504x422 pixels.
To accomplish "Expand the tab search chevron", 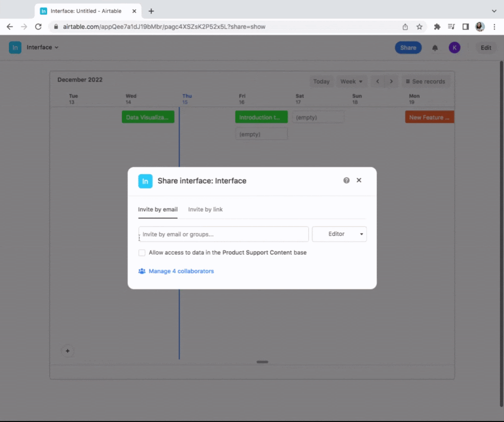I will [494, 11].
